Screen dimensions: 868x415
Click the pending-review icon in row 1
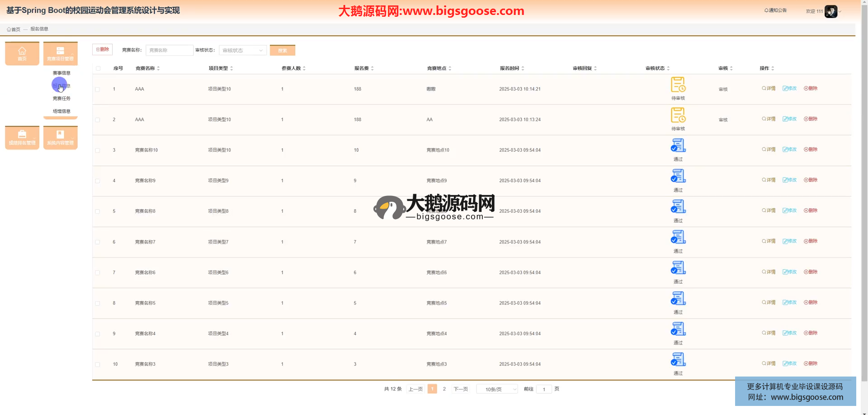click(x=678, y=85)
